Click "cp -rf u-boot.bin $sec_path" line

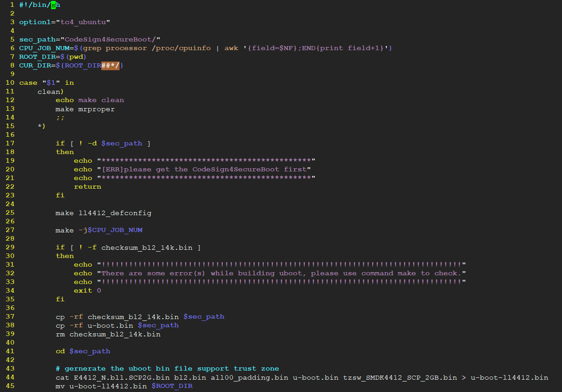(117, 325)
